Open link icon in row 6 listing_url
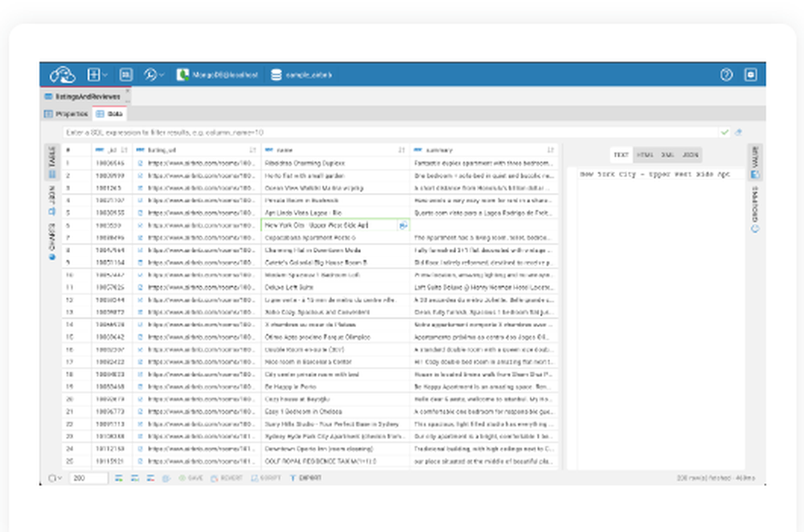This screenshot has width=804, height=532. click(140, 225)
